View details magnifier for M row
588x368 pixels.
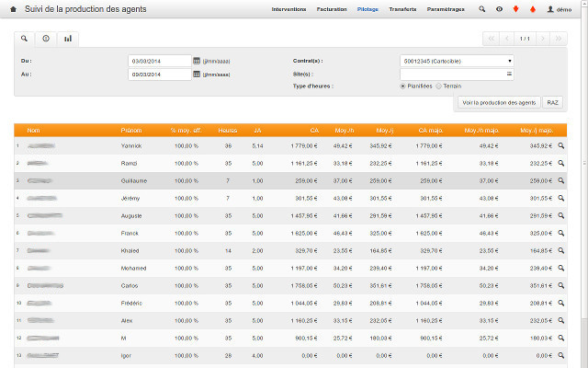[561, 338]
